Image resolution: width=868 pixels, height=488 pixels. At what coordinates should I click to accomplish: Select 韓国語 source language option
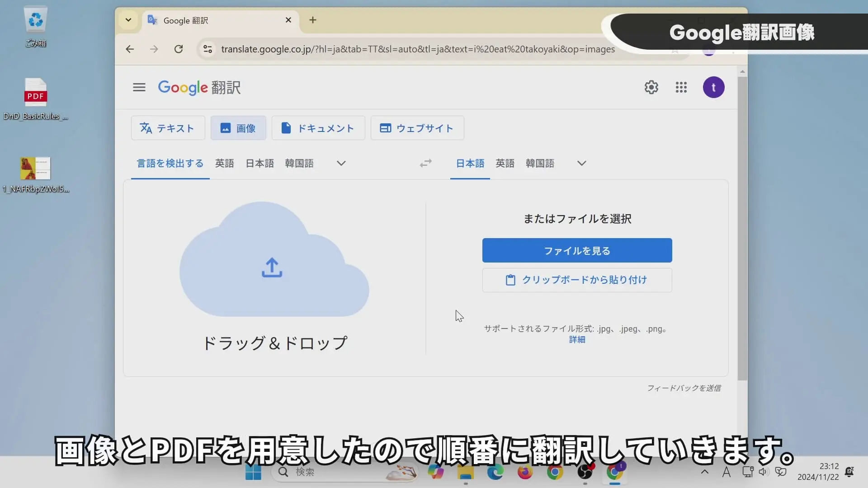[x=299, y=163]
